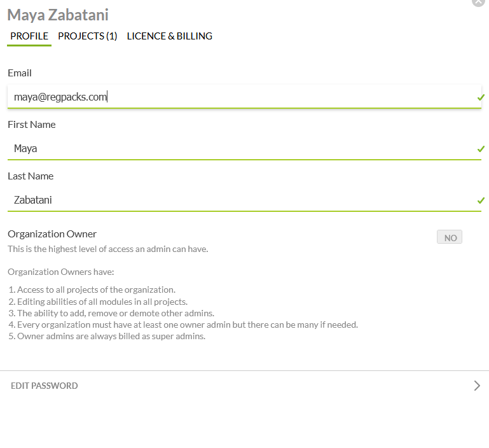This screenshot has height=448, width=489.
Task: Open the Projects (1) tab
Action: [88, 36]
